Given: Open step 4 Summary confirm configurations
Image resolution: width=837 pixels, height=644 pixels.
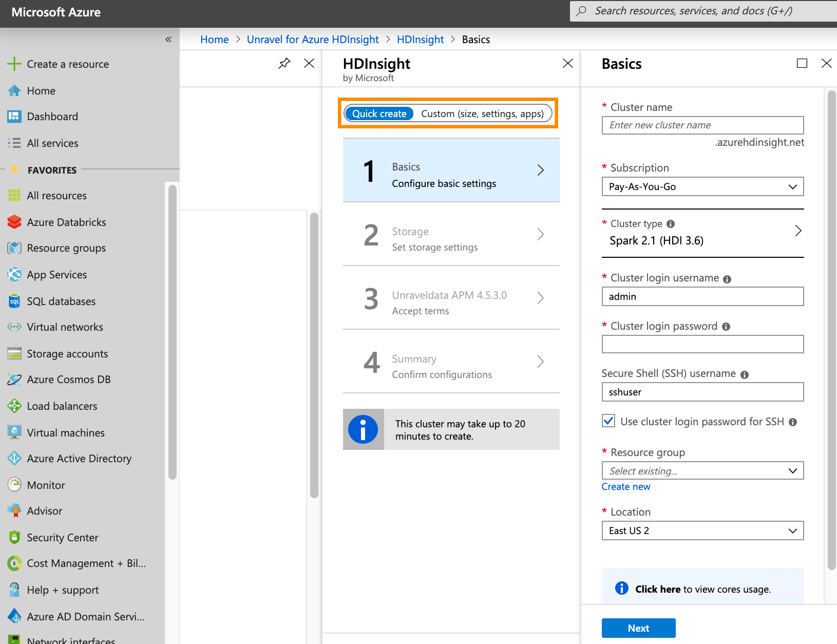Looking at the screenshot, I should click(451, 362).
